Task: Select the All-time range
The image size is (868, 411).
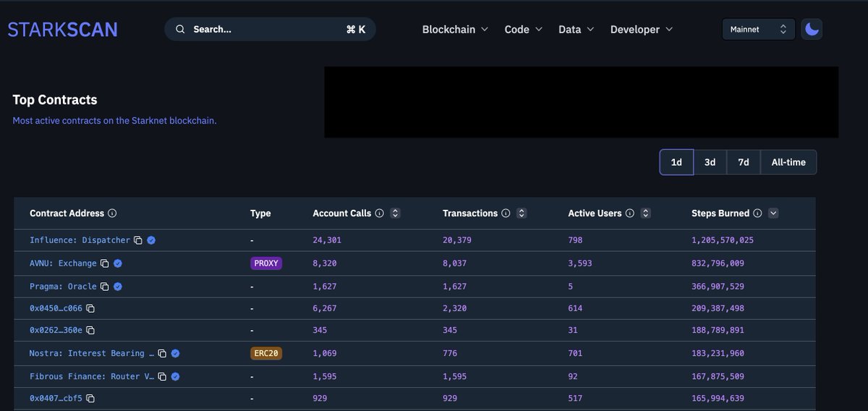Action: (x=788, y=162)
